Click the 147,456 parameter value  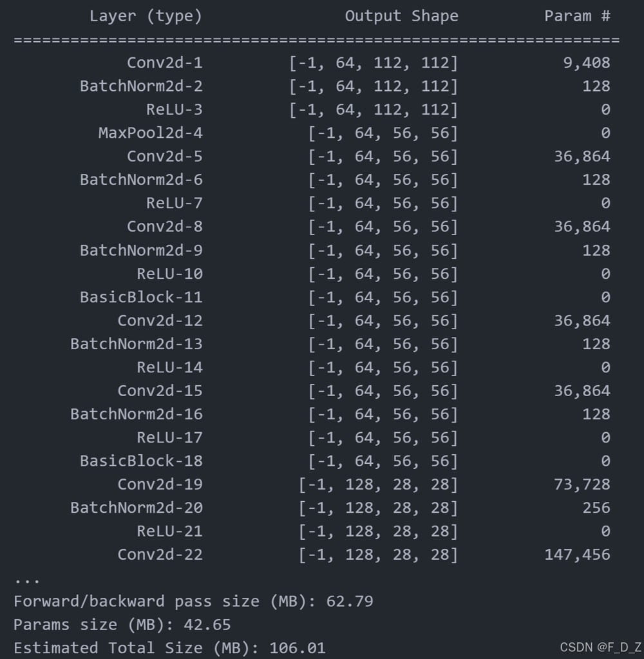pyautogui.click(x=577, y=554)
